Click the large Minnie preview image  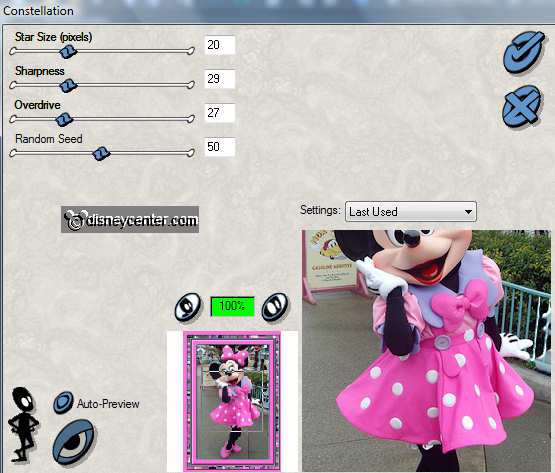pos(426,351)
